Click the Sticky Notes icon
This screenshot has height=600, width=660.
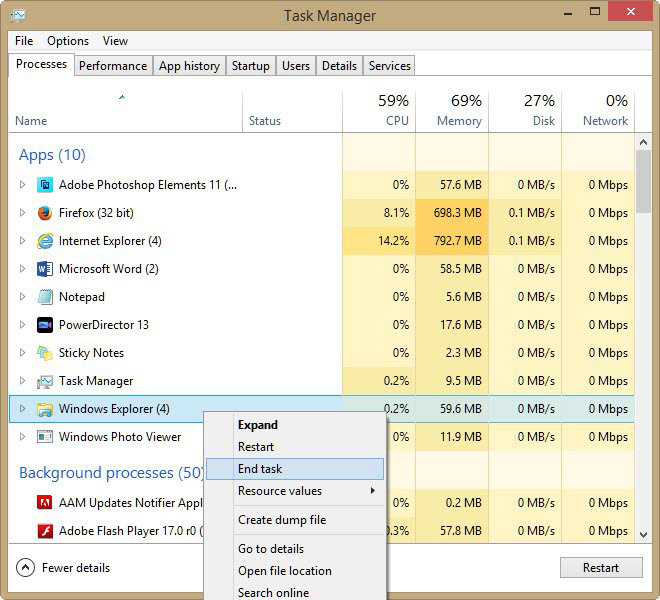(45, 353)
